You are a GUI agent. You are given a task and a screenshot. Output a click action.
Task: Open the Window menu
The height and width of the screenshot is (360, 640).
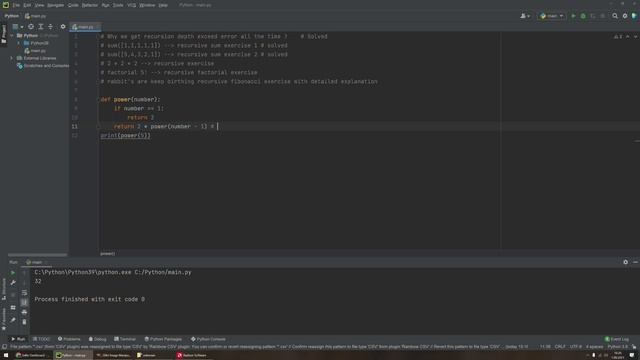point(147,5)
